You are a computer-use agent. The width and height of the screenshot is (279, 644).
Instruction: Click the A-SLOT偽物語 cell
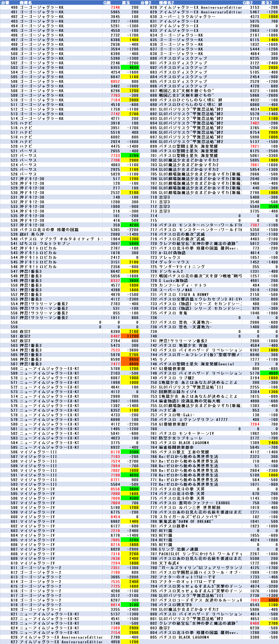click(200, 253)
